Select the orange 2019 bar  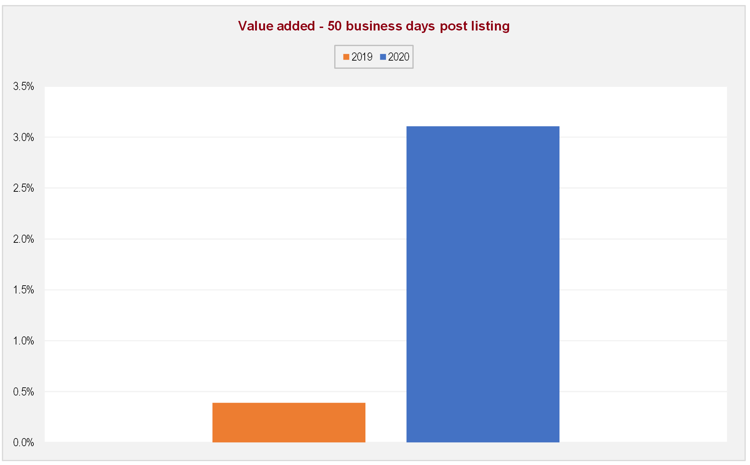point(288,422)
